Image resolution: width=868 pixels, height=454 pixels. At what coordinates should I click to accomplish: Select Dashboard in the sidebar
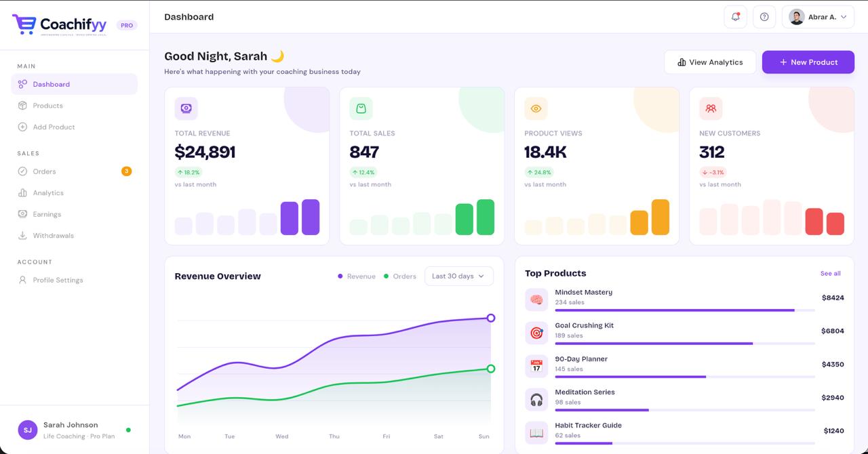(x=75, y=84)
